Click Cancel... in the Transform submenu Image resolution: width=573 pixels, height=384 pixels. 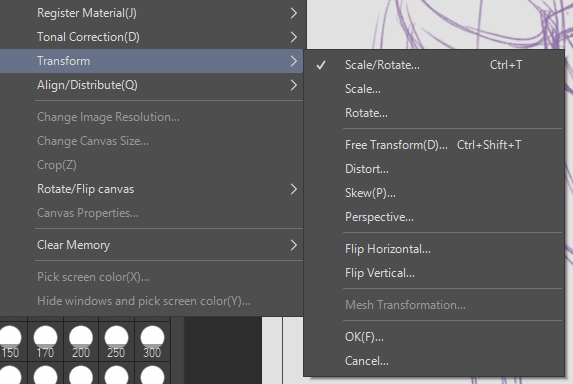click(x=433, y=361)
